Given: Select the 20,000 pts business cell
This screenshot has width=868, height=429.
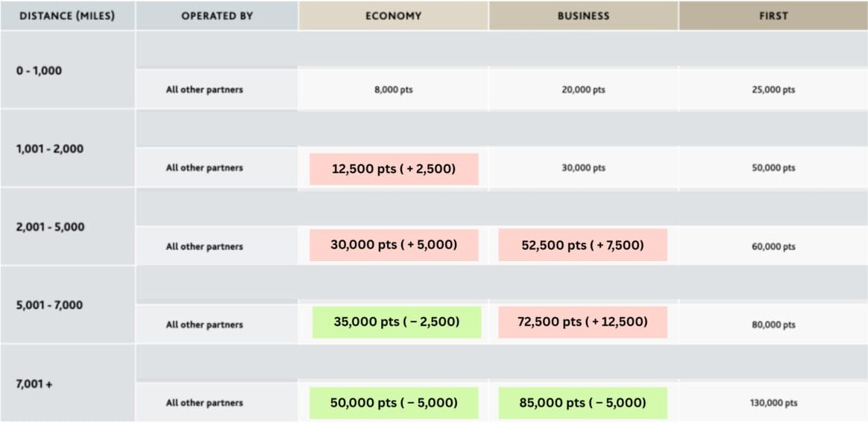Looking at the screenshot, I should [x=583, y=90].
